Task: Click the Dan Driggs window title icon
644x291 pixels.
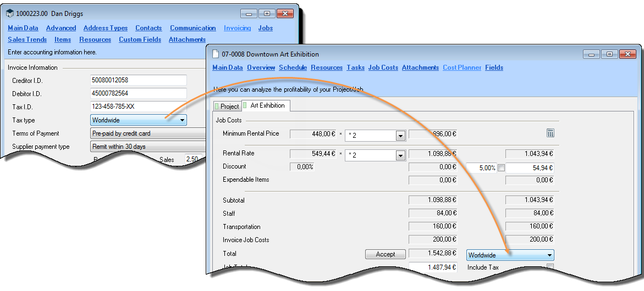Action: coord(10,14)
